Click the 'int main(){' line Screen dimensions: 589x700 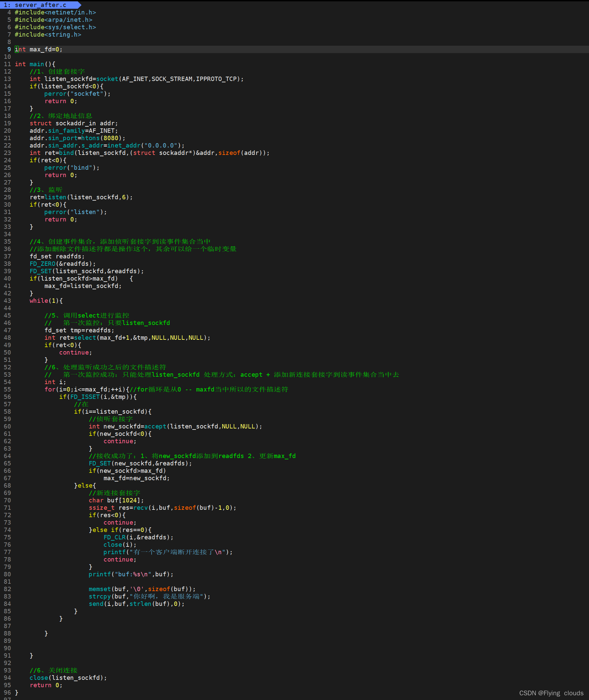35,64
